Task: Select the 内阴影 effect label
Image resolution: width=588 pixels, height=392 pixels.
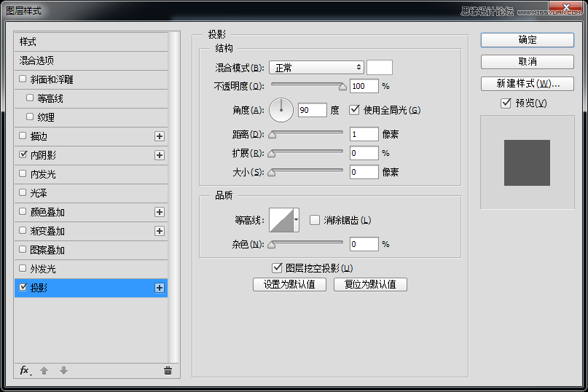Action: coord(43,155)
